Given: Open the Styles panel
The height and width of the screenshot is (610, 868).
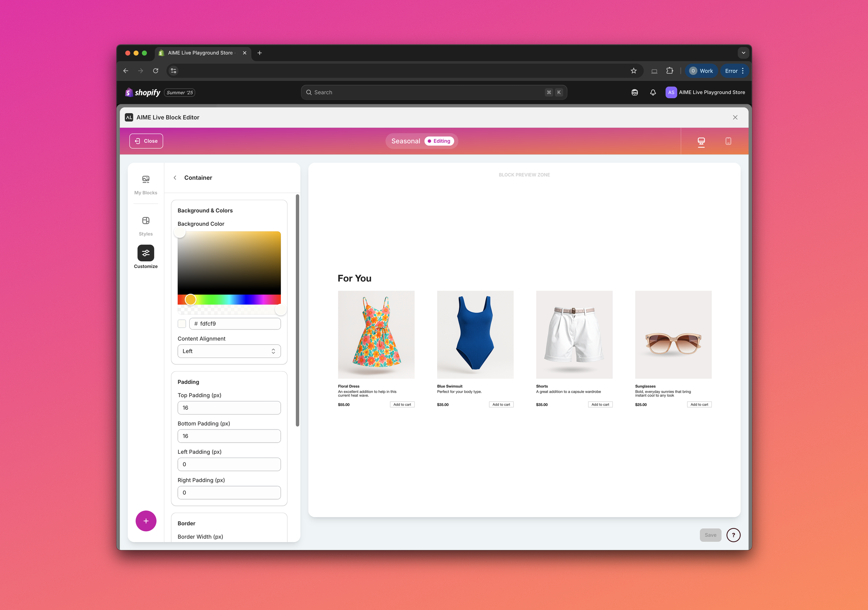Looking at the screenshot, I should (x=145, y=226).
